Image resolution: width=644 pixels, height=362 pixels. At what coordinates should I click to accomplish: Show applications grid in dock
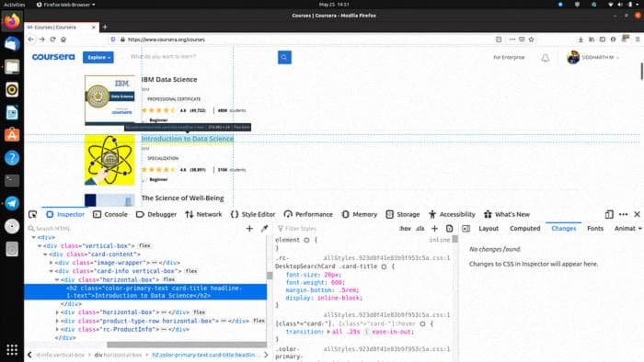[12, 350]
